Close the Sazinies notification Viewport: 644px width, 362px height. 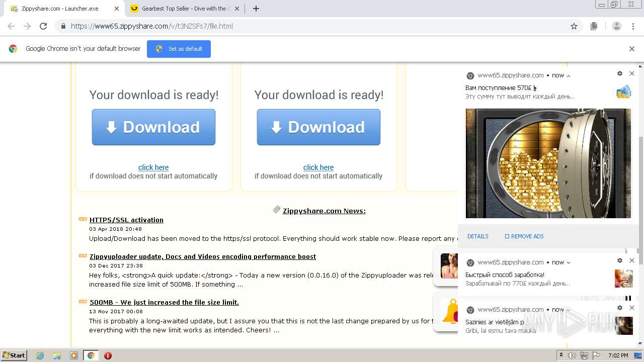(632, 308)
